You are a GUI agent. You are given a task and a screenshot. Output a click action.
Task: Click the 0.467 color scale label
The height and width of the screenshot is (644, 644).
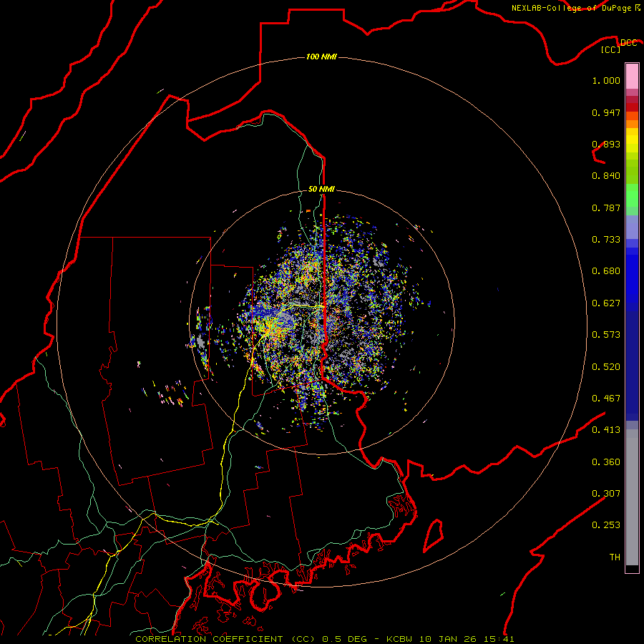pos(606,399)
